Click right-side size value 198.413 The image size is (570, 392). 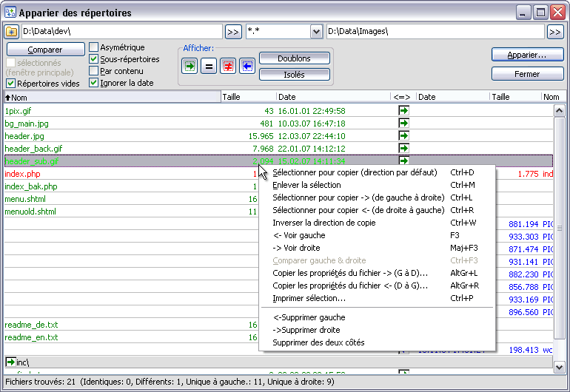523,350
